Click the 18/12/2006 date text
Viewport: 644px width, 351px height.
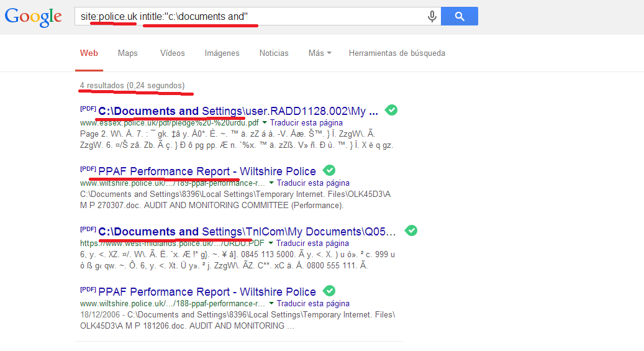100,314
